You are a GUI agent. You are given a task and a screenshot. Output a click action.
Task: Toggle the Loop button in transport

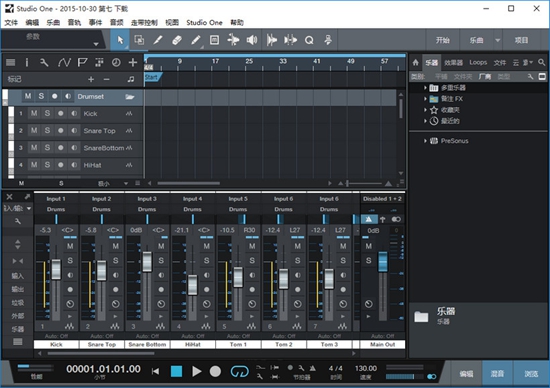click(240, 371)
